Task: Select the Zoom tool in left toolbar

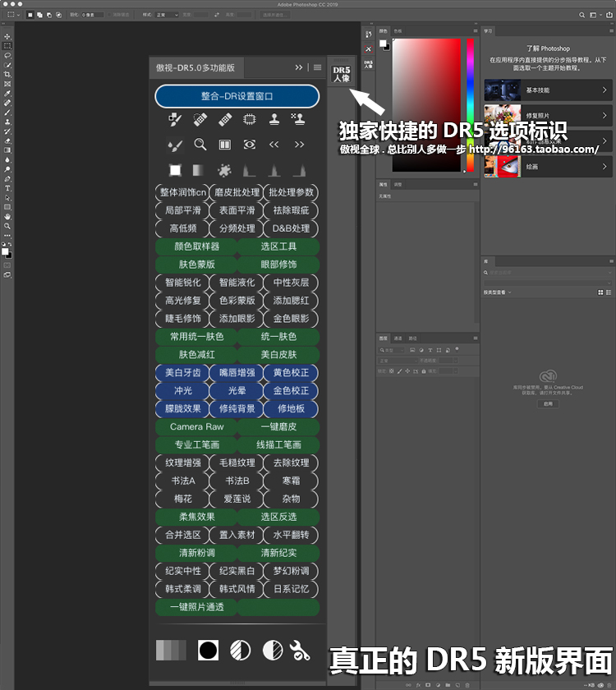Action: coord(7,226)
